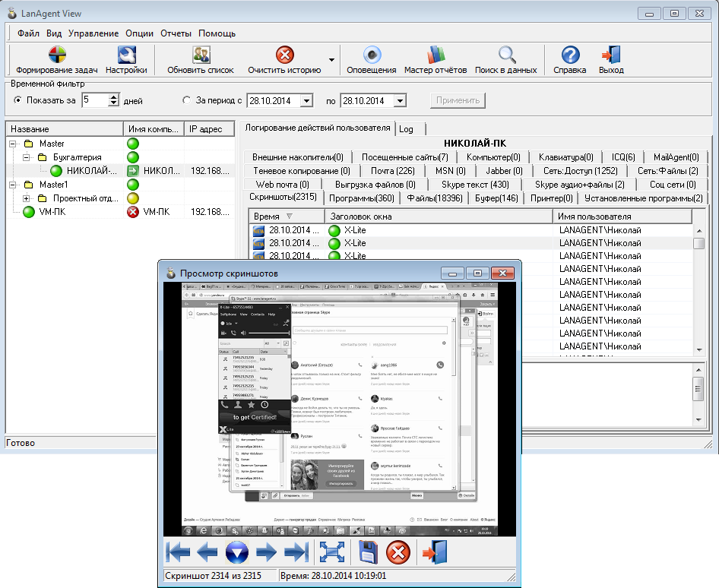Switch to the Log tab

pos(407,129)
